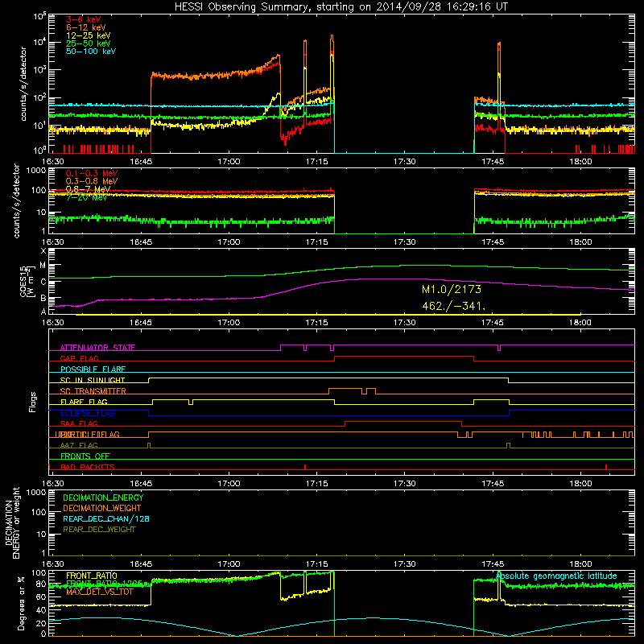Viewport: 644px width, 644px height.
Task: Click the 7-20 MeV legend label
Action: click(x=86, y=197)
